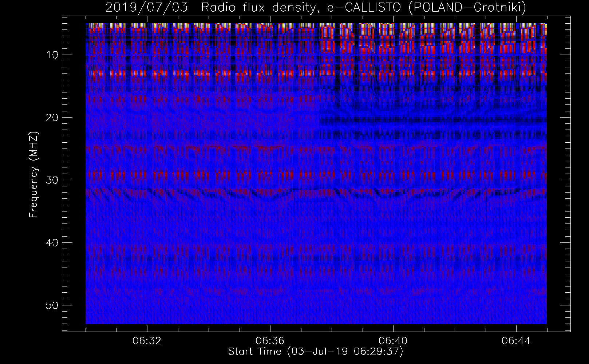Click the x-axis label "Start Time (03-Jul-19 06:29:37)"
Image resolution: width=589 pixels, height=364 pixels.
click(316, 352)
